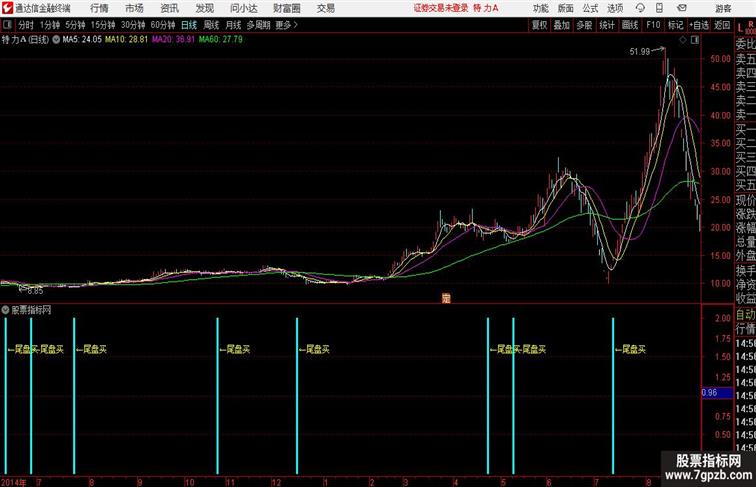Click the 自动 label in right panel
756x487 pixels.
coord(745,315)
